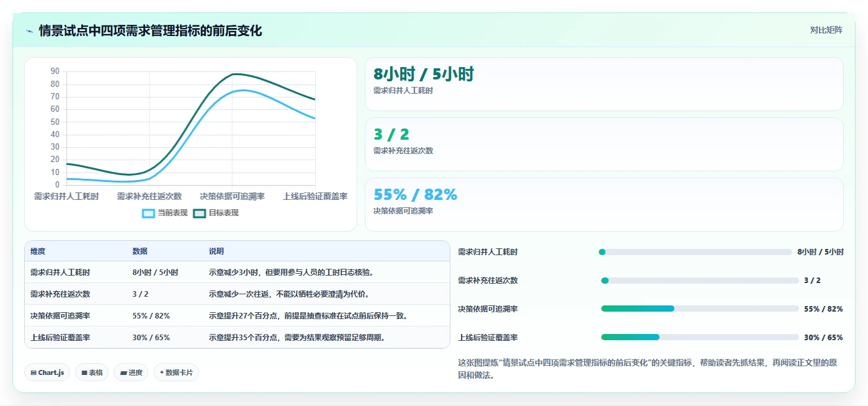Select the 进度 tag chip
Viewport: 868px width, 406px height.
click(131, 372)
